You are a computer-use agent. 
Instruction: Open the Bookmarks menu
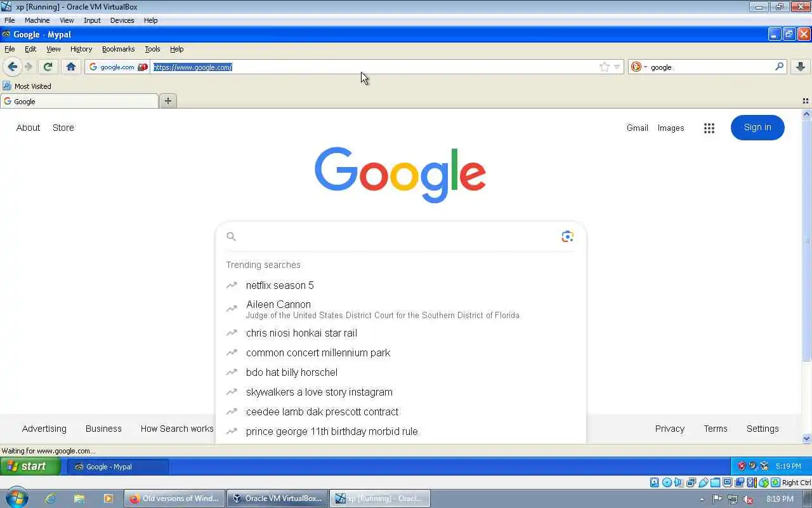click(x=118, y=49)
